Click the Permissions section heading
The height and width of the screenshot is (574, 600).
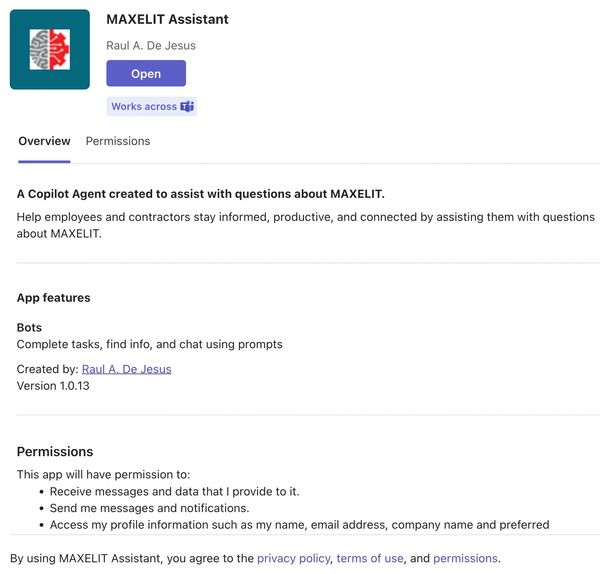(x=55, y=452)
